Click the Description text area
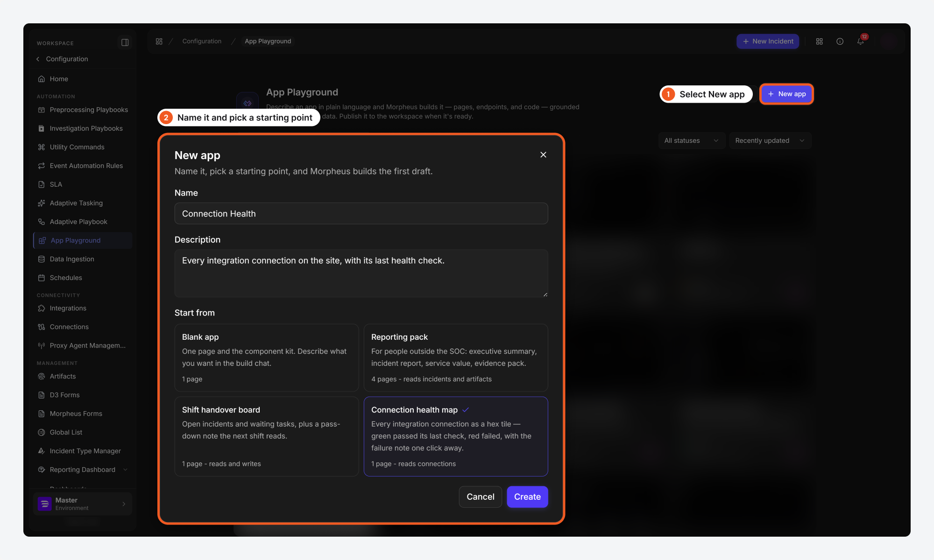The height and width of the screenshot is (560, 934). [361, 273]
